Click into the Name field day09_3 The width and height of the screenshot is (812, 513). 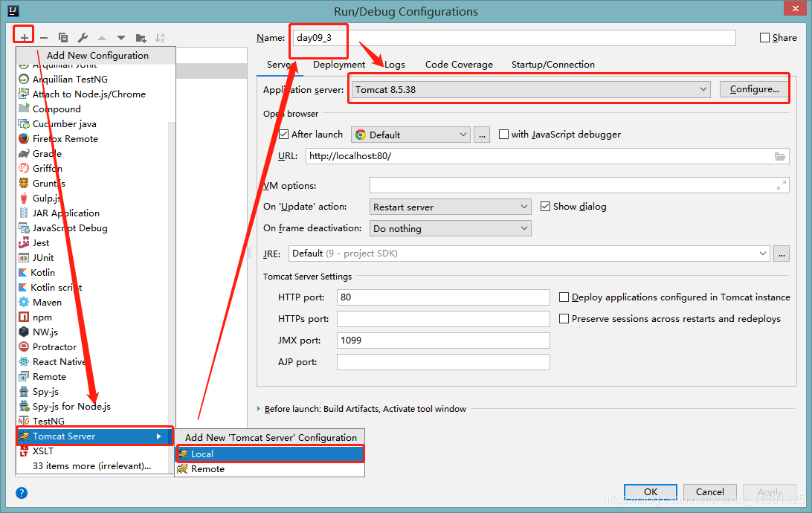[515, 38]
